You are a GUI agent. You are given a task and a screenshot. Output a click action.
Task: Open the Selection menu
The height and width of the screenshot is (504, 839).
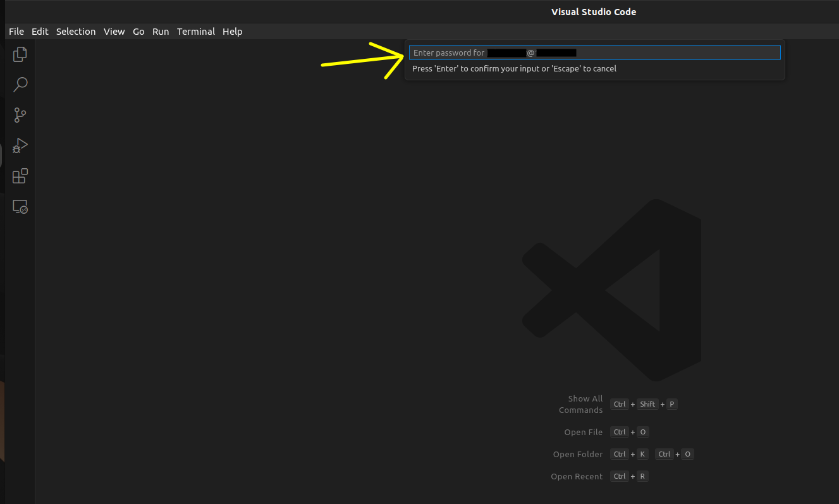pyautogui.click(x=76, y=32)
